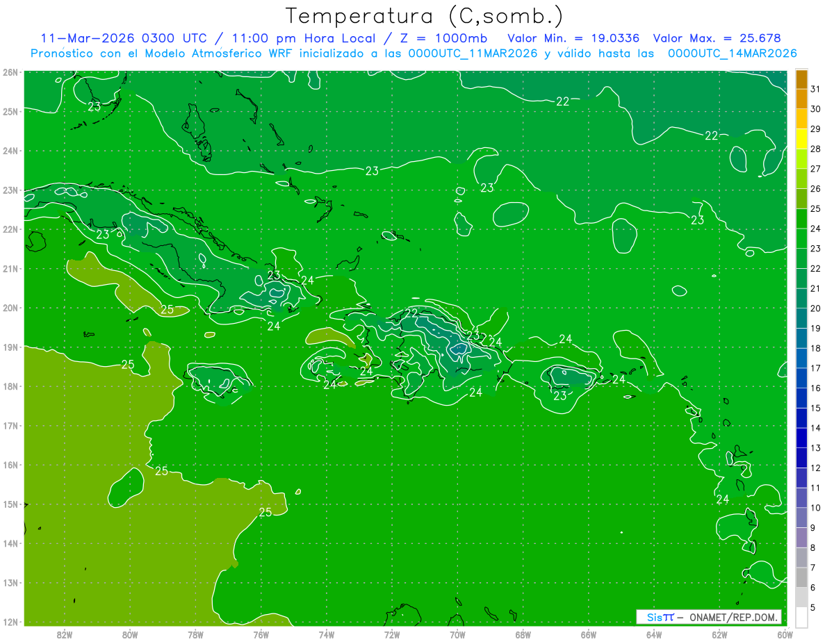Click the 23N latitude label
This screenshot has height=644, width=834.
click(x=10, y=190)
